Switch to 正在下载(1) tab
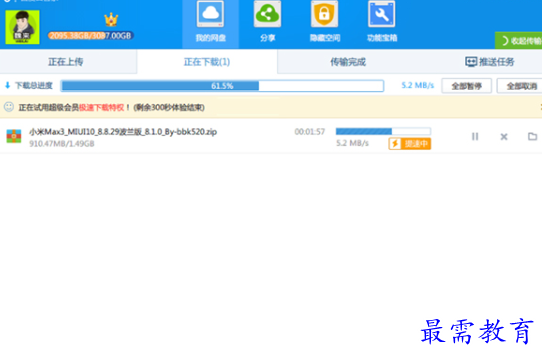542x363 pixels. tap(207, 62)
